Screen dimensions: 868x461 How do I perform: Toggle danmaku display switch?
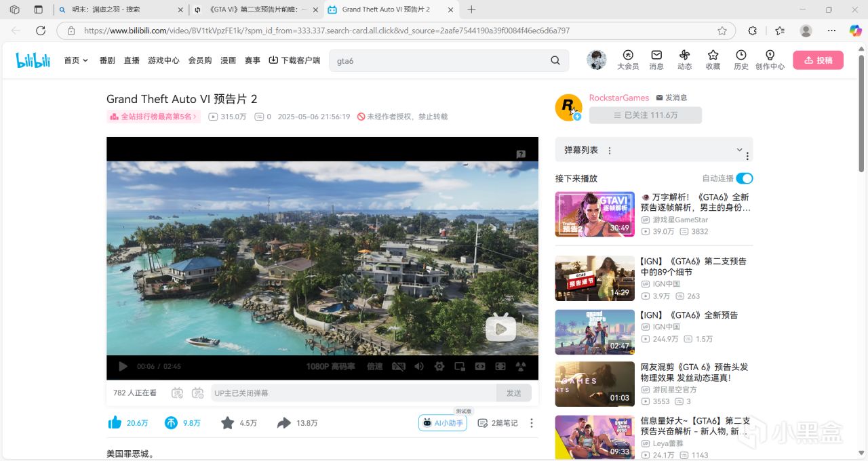pyautogui.click(x=178, y=393)
